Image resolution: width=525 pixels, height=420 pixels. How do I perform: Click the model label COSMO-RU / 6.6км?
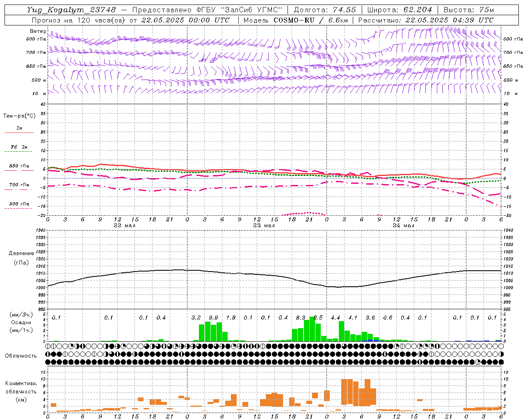click(x=311, y=20)
